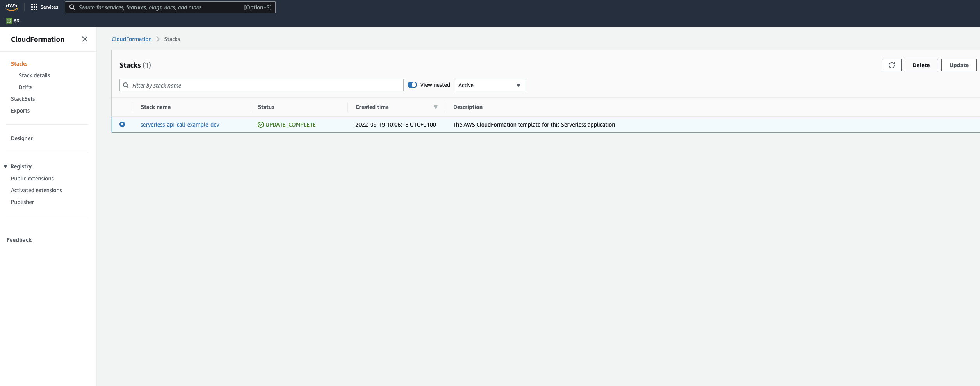Select the serverless-api-call-example-dev radio button
This screenshot has width=980, height=386.
[122, 124]
